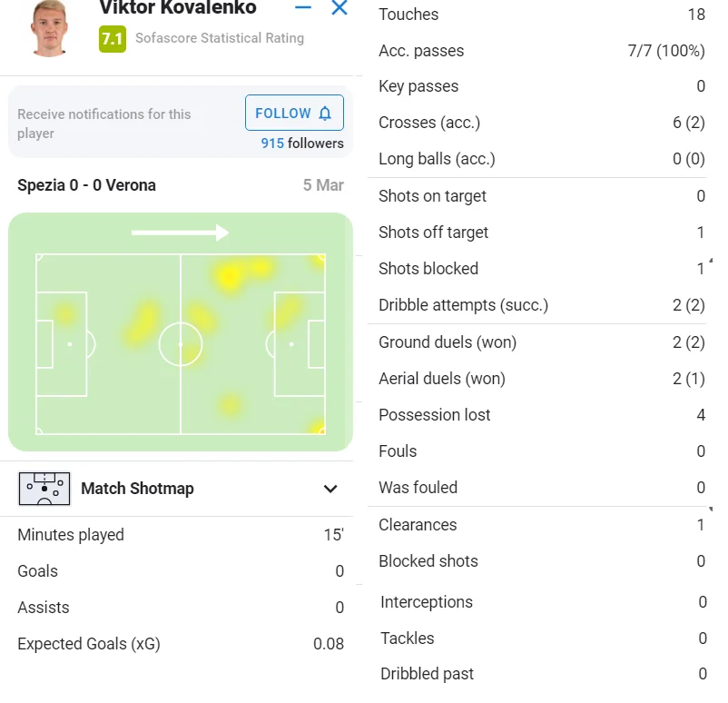Click the Viktor Kovalenko name heading
The width and height of the screenshot is (728, 703).
click(x=178, y=9)
